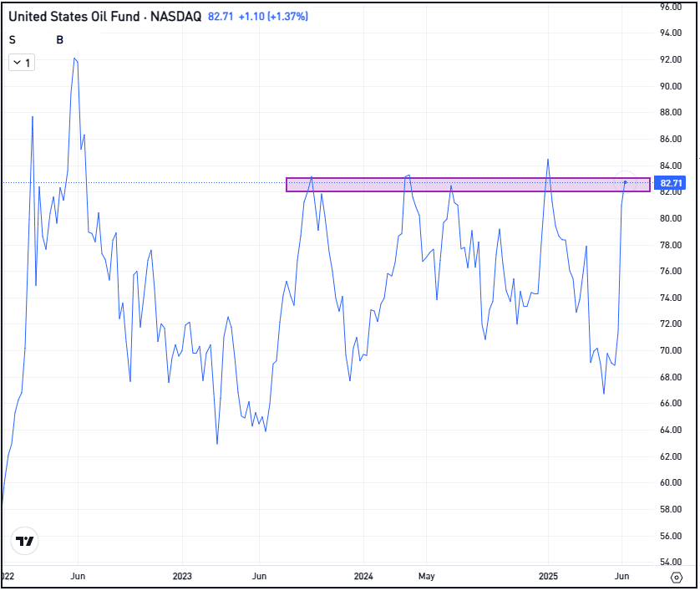
Task: Click the May time axis label
Action: click(x=426, y=576)
